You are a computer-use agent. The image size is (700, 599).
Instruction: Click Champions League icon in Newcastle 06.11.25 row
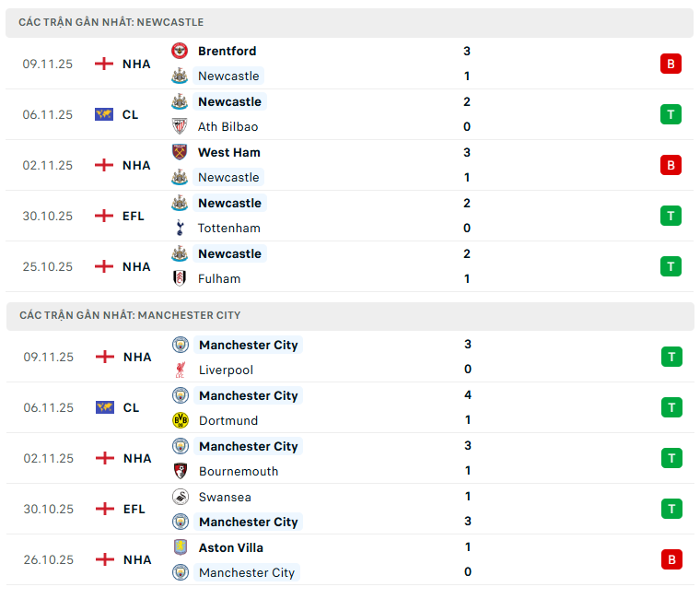click(x=104, y=114)
